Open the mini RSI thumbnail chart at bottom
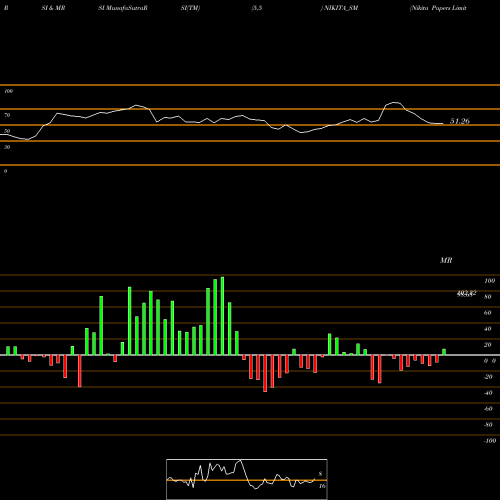 click(247, 479)
